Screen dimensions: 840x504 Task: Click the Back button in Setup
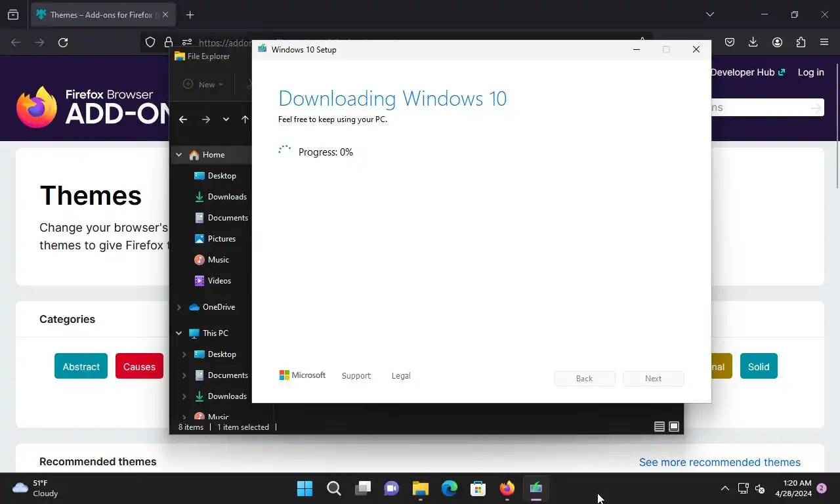tap(584, 379)
